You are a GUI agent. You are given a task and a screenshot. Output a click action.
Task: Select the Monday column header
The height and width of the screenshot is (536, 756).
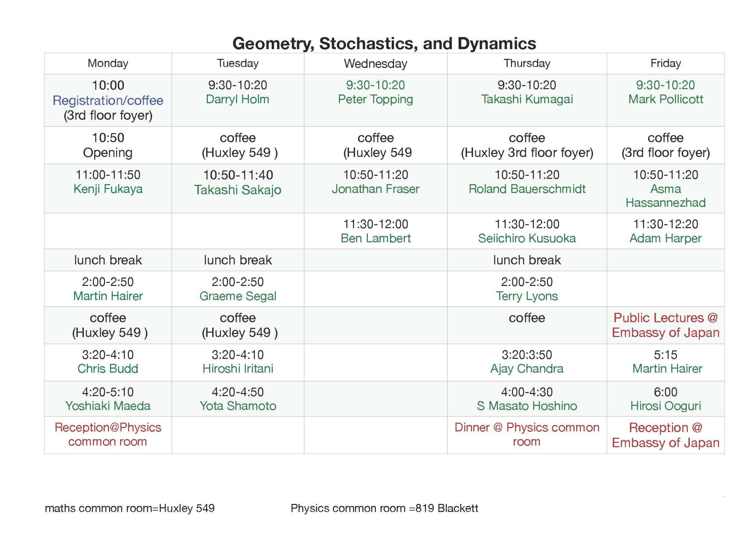click(108, 63)
